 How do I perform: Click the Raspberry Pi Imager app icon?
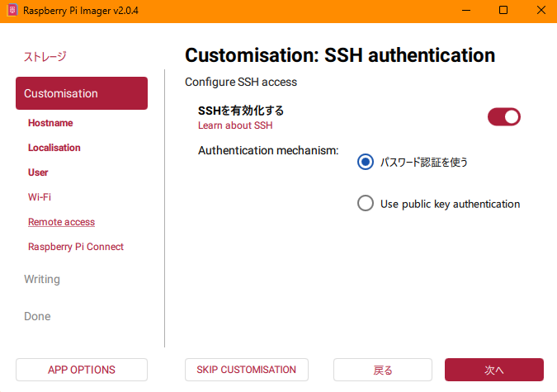[12, 10]
